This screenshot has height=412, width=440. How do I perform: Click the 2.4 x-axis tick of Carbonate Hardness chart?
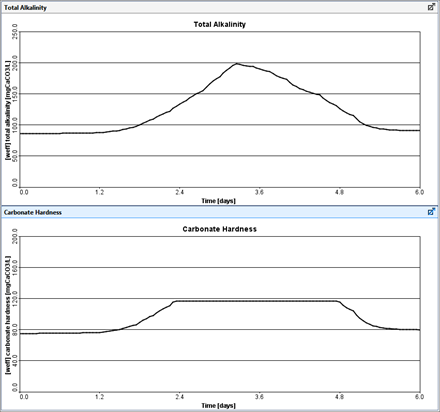click(179, 397)
